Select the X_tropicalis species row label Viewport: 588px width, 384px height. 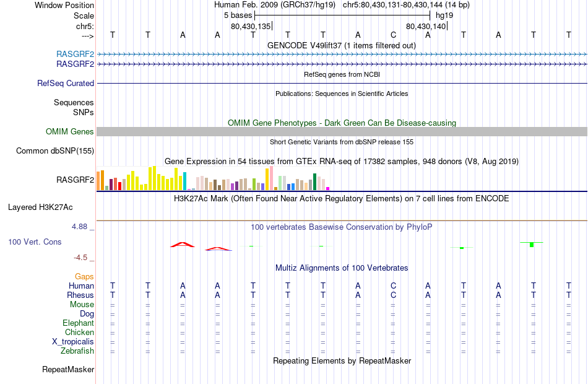point(73,342)
